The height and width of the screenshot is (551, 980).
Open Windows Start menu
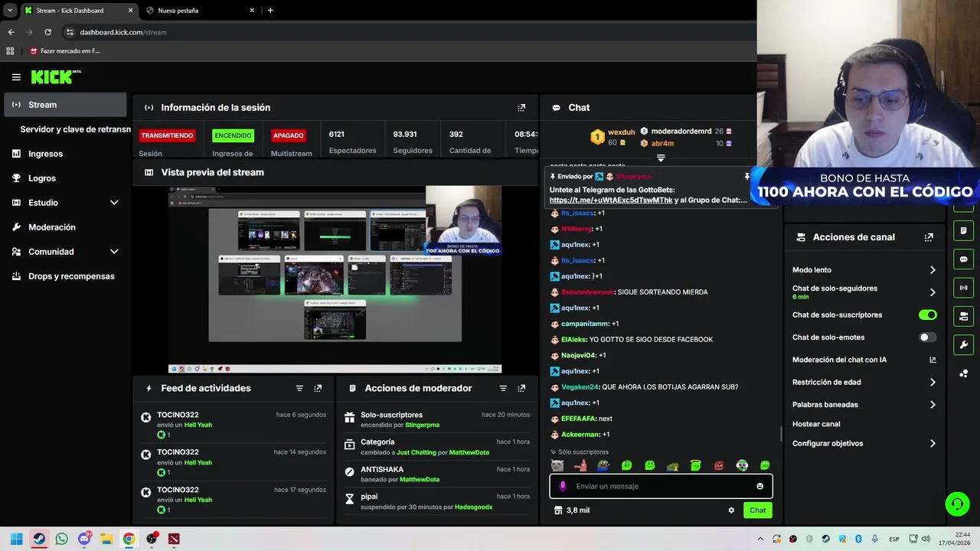pos(16,539)
